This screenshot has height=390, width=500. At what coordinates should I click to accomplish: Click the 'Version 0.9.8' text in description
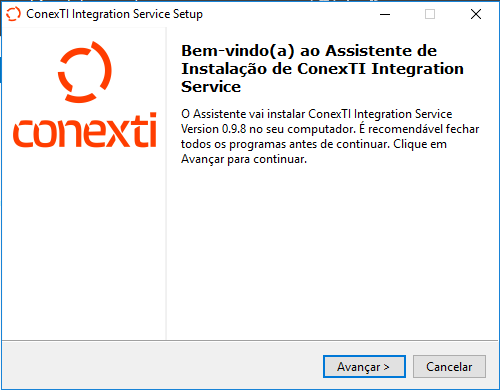pyautogui.click(x=214, y=129)
